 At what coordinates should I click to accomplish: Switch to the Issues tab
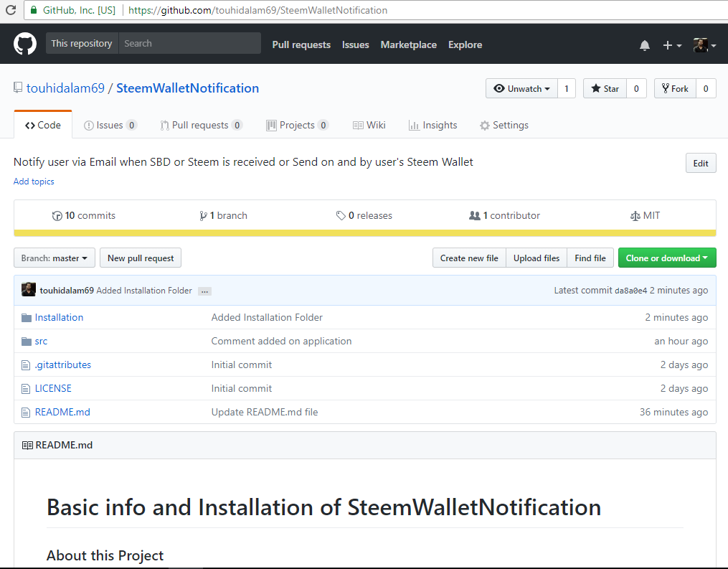110,125
